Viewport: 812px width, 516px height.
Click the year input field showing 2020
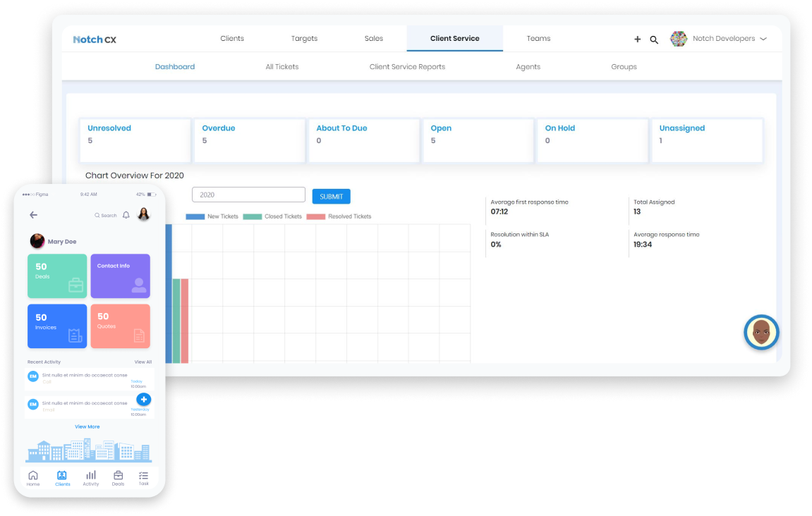coord(248,195)
